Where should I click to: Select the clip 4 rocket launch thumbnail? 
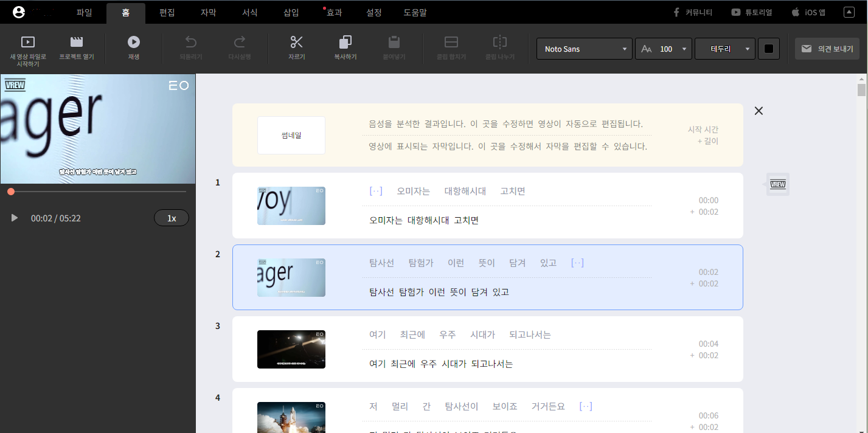click(x=291, y=417)
